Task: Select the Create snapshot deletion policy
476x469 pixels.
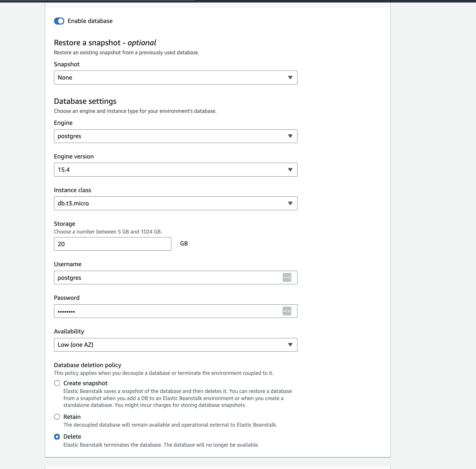Action: [x=57, y=383]
